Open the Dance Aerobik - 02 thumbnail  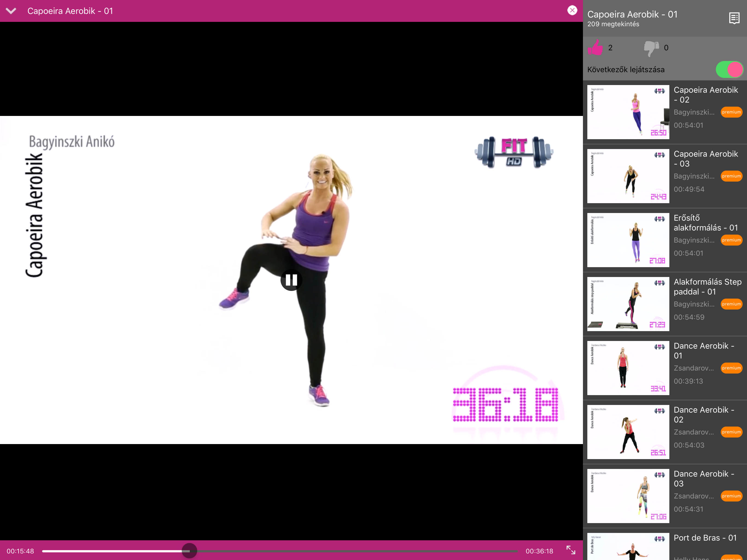(628, 432)
